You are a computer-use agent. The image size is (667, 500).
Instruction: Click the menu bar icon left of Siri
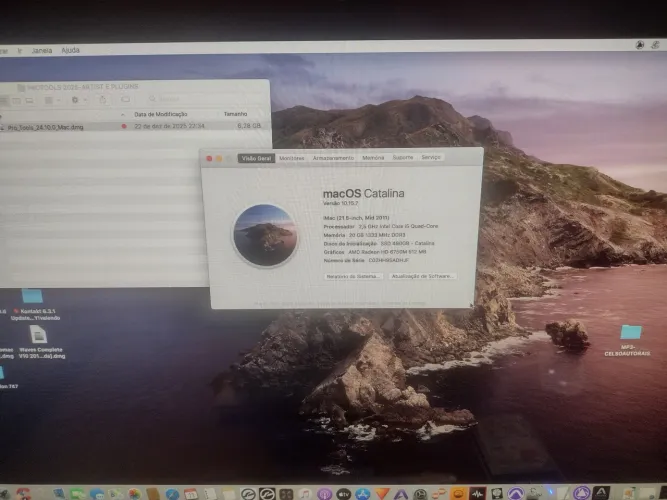coord(639,45)
